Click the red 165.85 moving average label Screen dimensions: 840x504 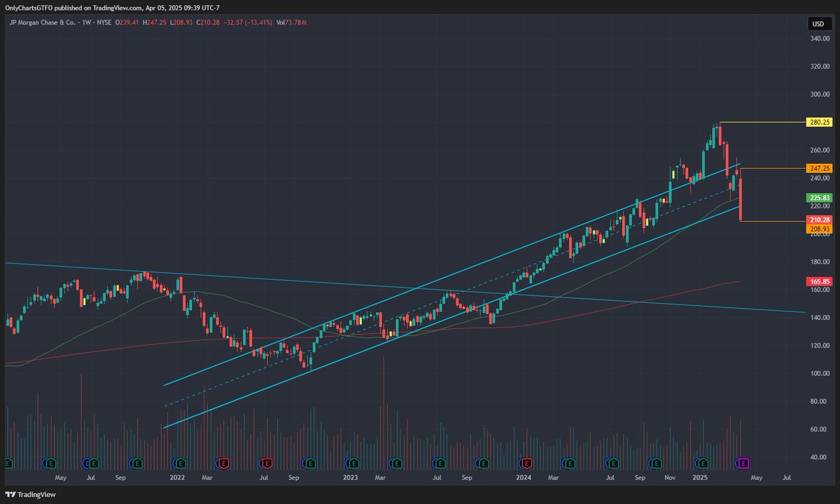coord(819,281)
